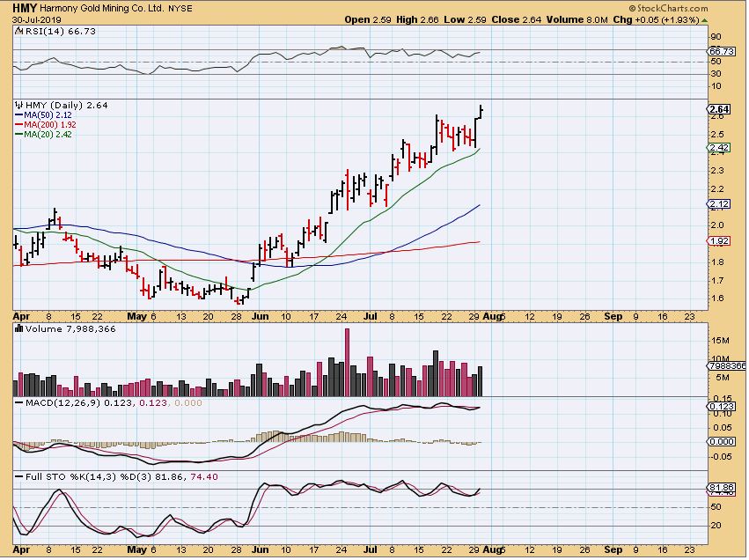Click the MA(50) 2.12 legend text
This screenshot has width=749, height=560.
pos(48,115)
